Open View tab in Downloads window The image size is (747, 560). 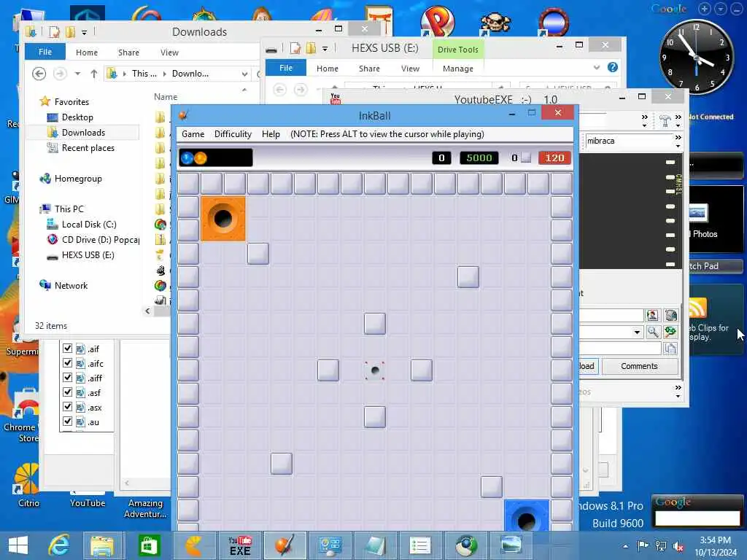(x=169, y=52)
